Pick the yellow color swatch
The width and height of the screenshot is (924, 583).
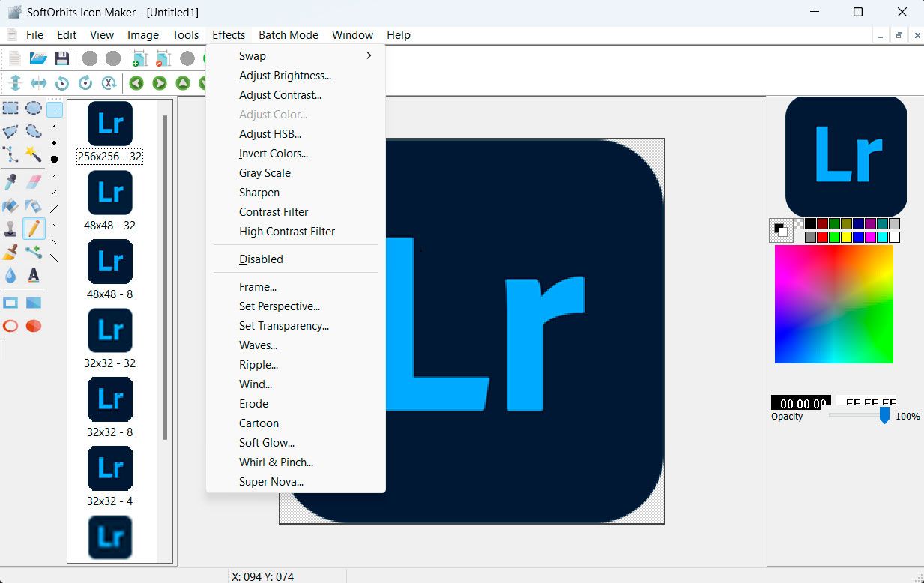coord(846,237)
